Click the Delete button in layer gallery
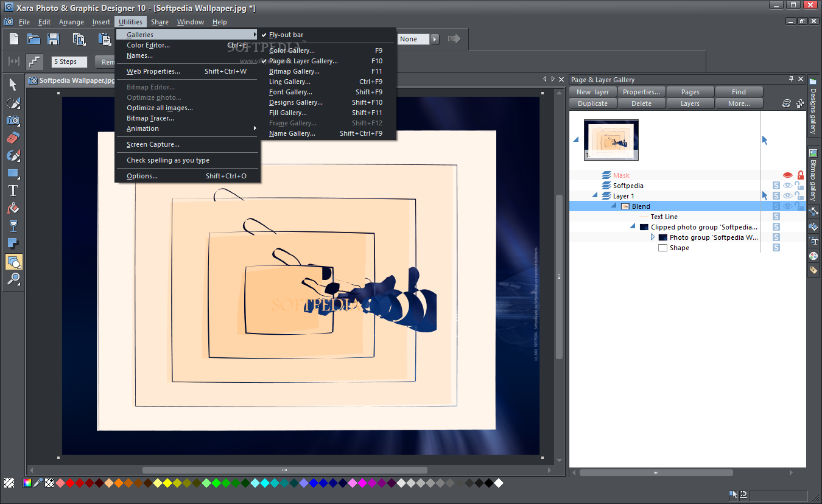Image resolution: width=822 pixels, height=504 pixels. pyautogui.click(x=642, y=103)
